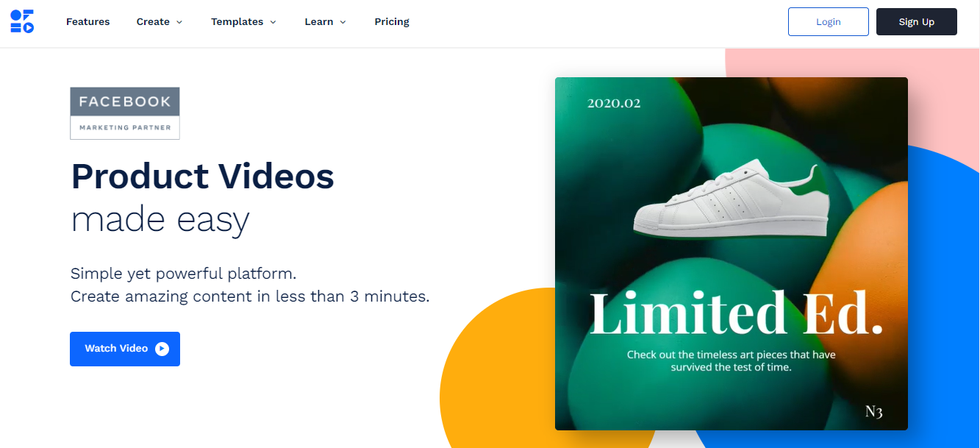Expand the Templates dropdown chevron
Image resolution: width=980 pixels, height=448 pixels.
pos(273,22)
